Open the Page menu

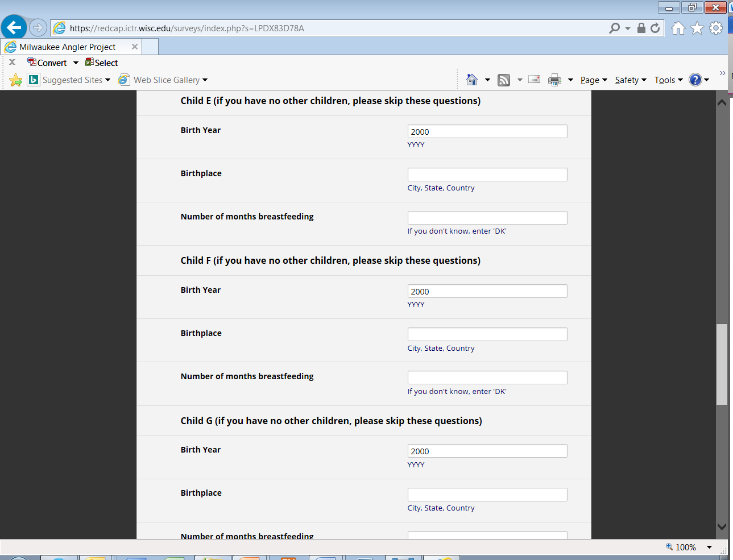[x=594, y=80]
